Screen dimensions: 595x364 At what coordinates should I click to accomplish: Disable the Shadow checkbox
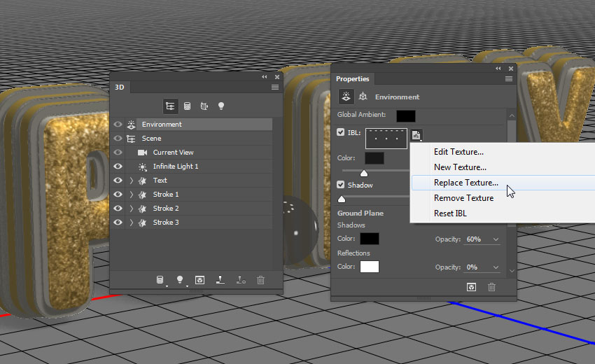[x=341, y=185]
